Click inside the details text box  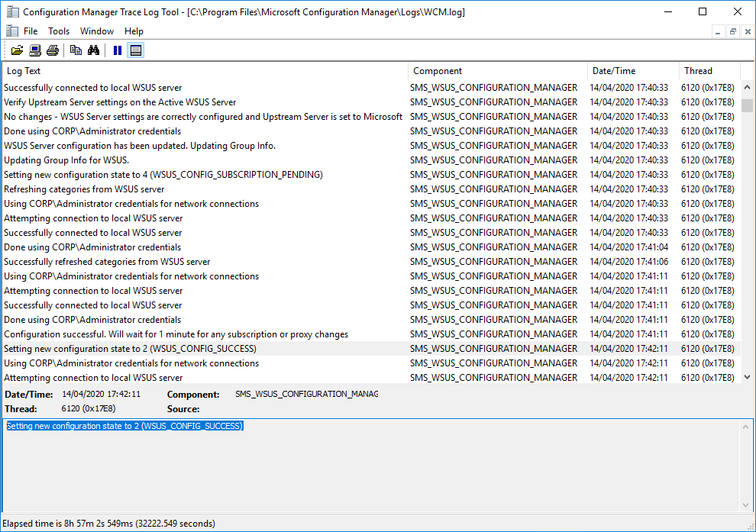370,466
